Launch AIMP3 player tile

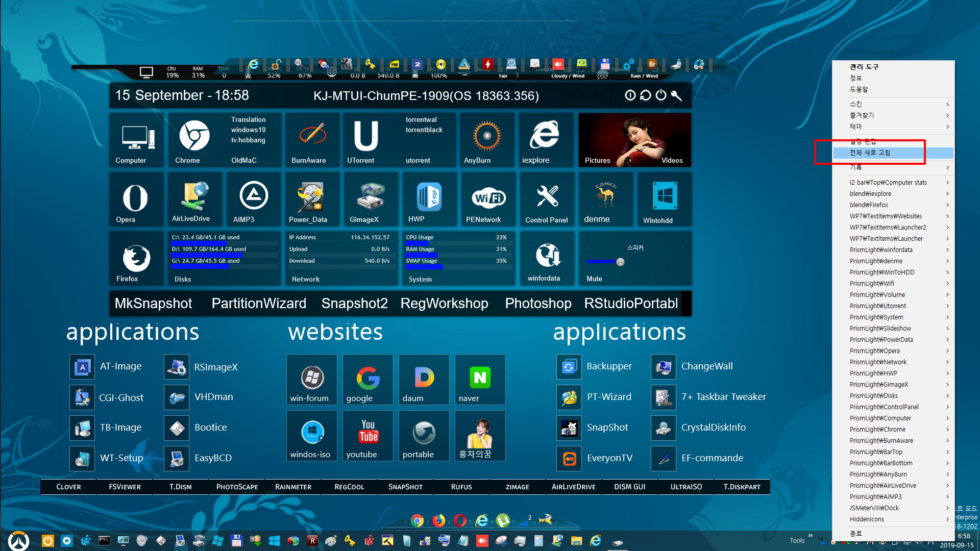(x=253, y=199)
